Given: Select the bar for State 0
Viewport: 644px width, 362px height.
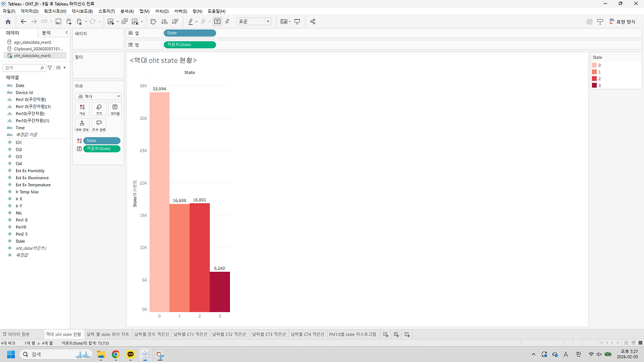Looking at the screenshot, I should click(x=159, y=202).
